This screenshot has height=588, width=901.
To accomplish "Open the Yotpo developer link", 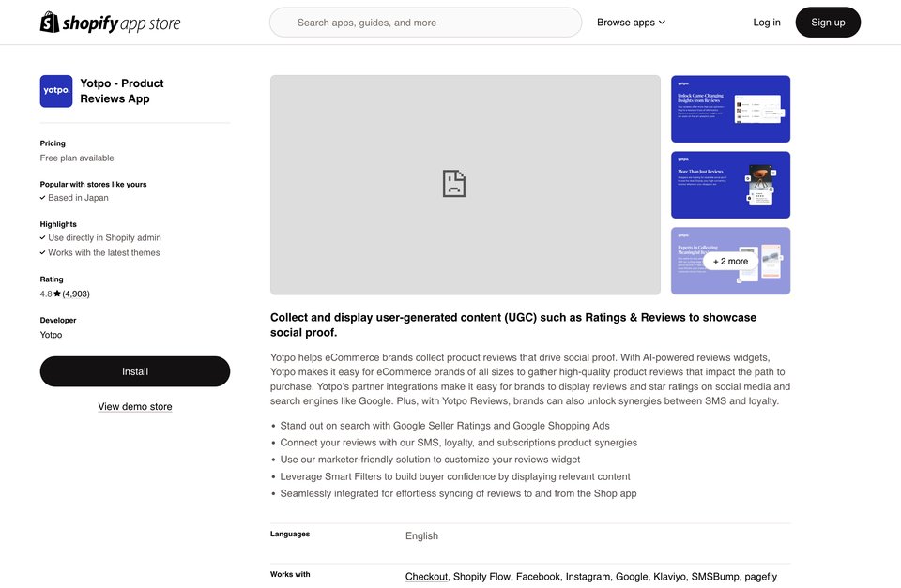I will pyautogui.click(x=51, y=335).
